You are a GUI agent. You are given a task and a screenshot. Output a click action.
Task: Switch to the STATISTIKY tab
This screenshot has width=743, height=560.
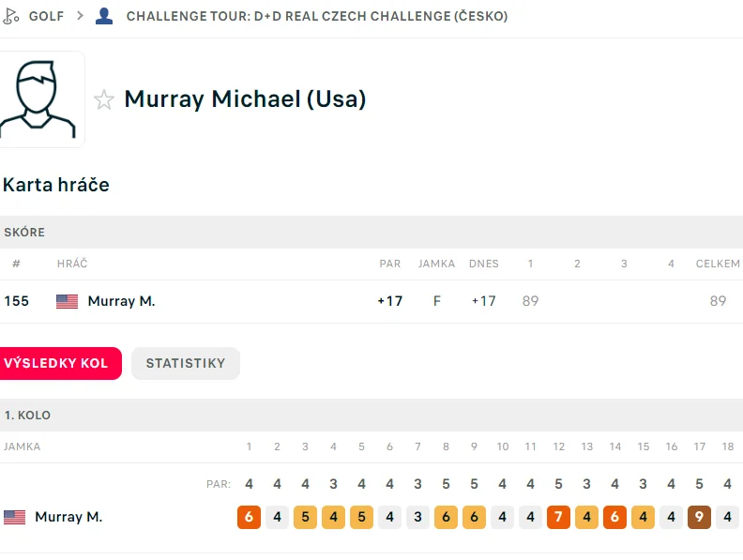pos(186,363)
